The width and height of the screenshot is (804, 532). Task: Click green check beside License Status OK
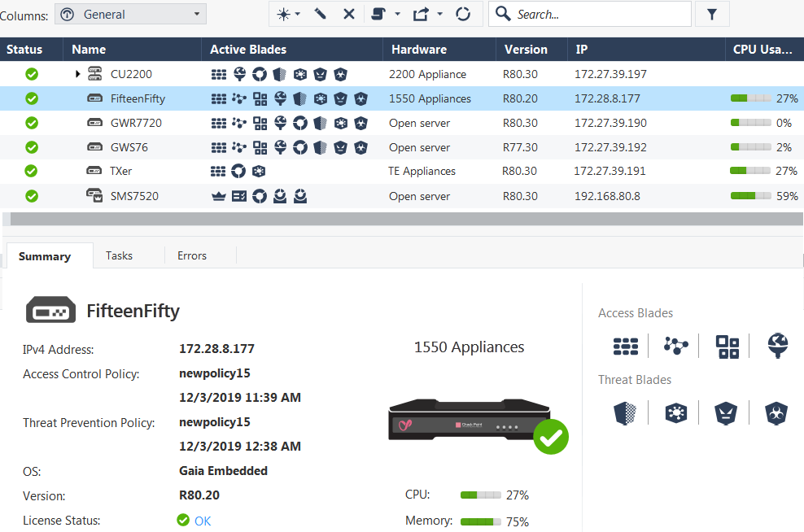pyautogui.click(x=183, y=521)
